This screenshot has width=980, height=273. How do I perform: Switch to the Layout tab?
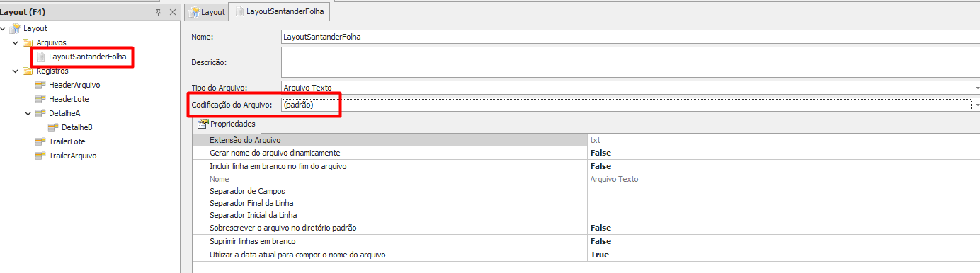(206, 12)
